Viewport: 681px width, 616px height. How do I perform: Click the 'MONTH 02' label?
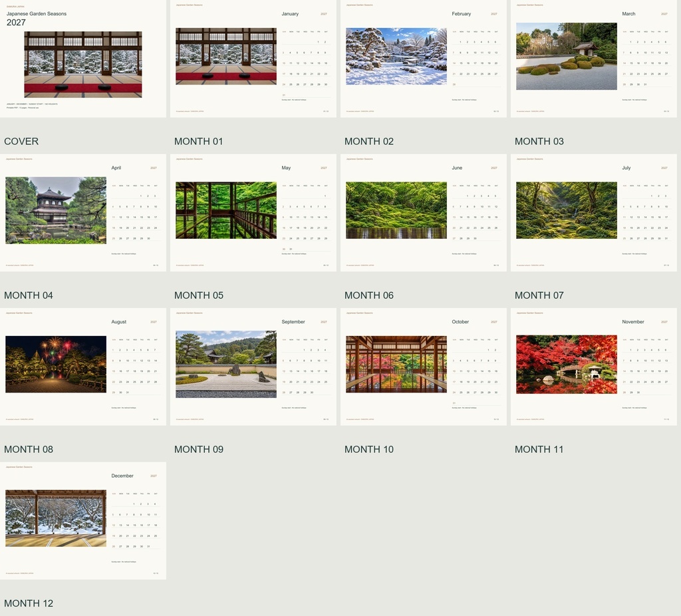368,141
